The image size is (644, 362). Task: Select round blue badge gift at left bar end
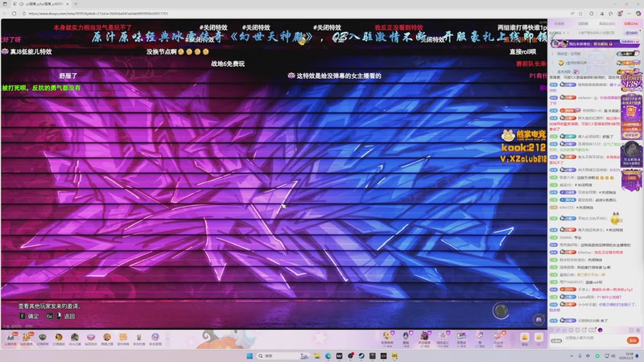coord(155,338)
